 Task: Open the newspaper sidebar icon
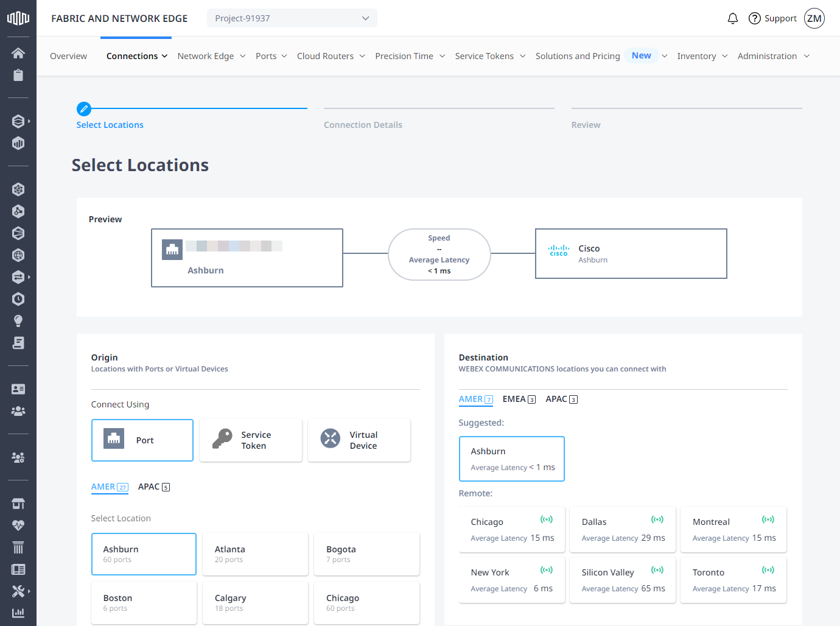coord(18,569)
